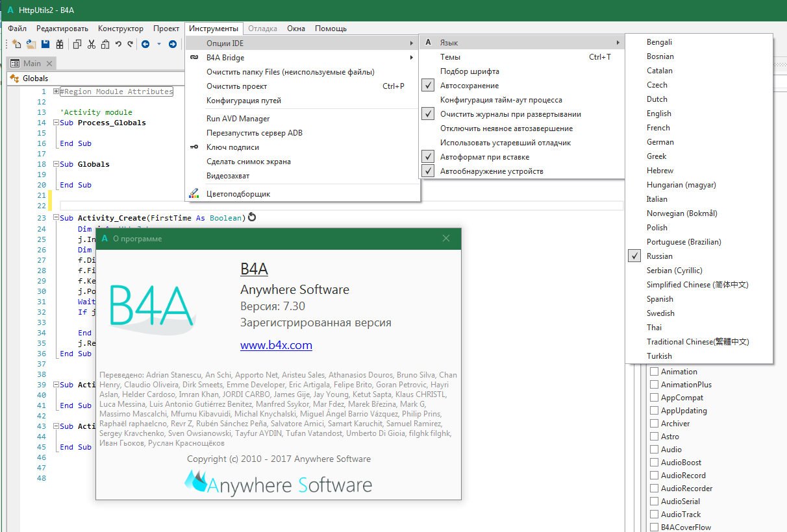Click the Paste clipboard icon
The height and width of the screenshot is (532, 787).
coord(106,44)
